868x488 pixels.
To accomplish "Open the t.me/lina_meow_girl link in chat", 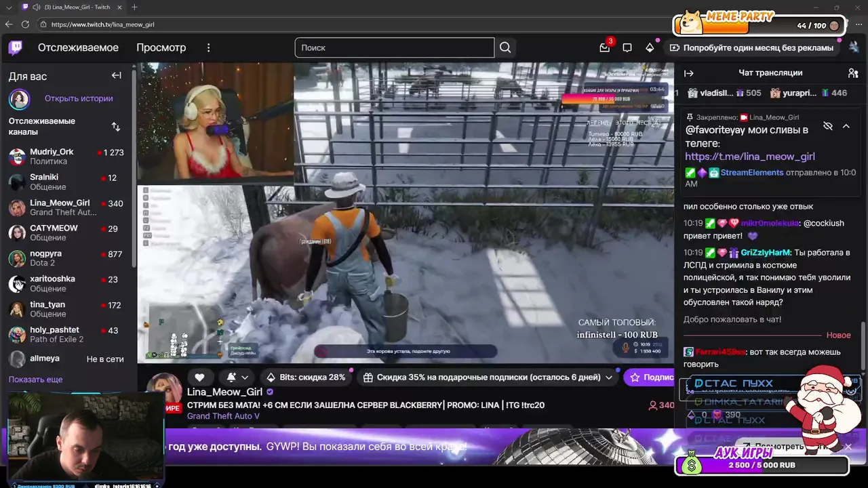I will (x=749, y=157).
